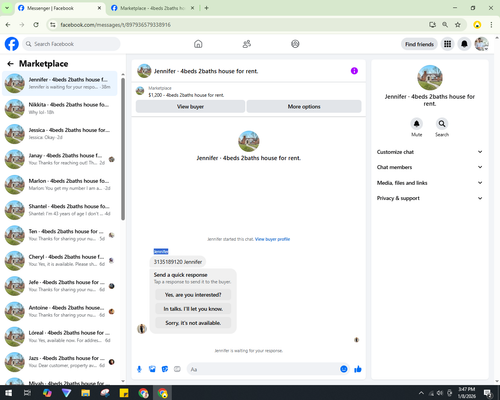Expand Privacy & support section
This screenshot has height=400, width=500.
(429, 198)
